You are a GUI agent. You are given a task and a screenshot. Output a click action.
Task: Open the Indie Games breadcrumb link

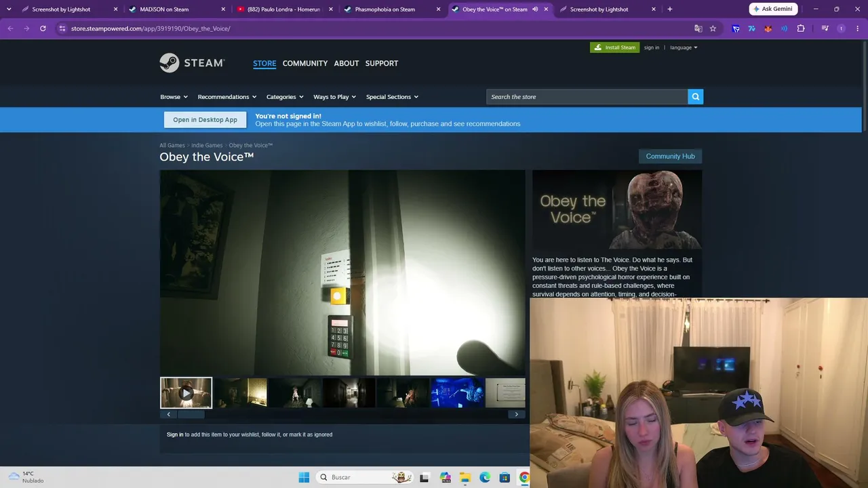point(207,145)
